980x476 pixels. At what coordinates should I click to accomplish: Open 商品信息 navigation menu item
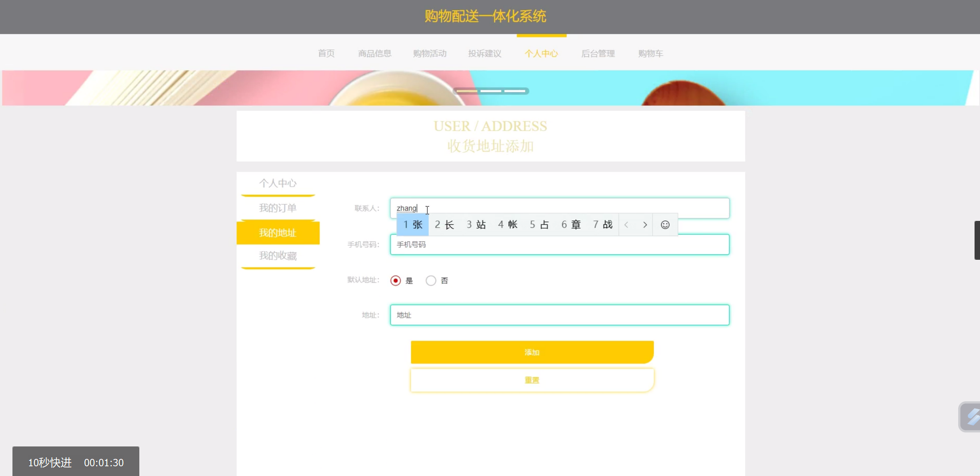coord(374,54)
